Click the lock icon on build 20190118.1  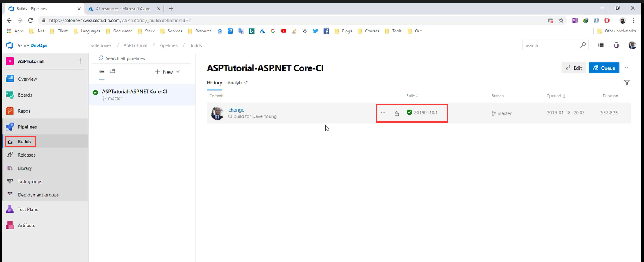(x=397, y=113)
